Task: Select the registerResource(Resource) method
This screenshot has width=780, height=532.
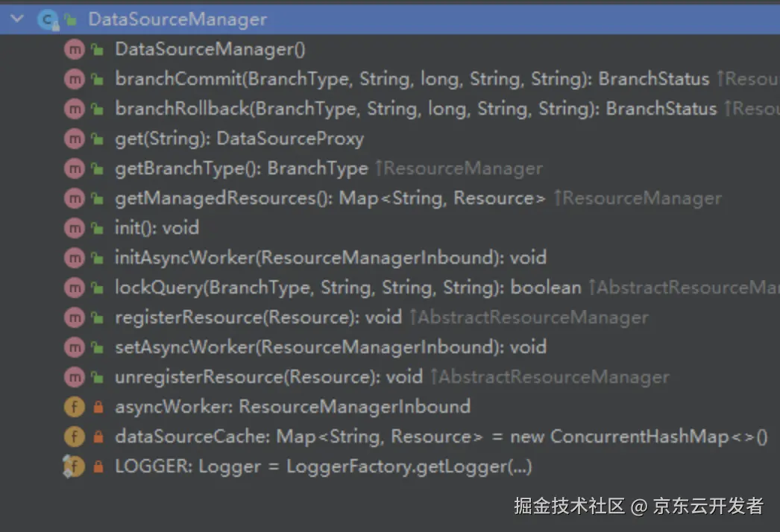Action: point(258,317)
